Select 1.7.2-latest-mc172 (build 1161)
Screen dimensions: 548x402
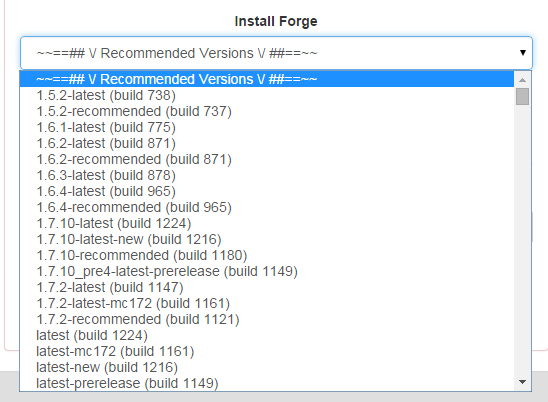(x=267, y=303)
